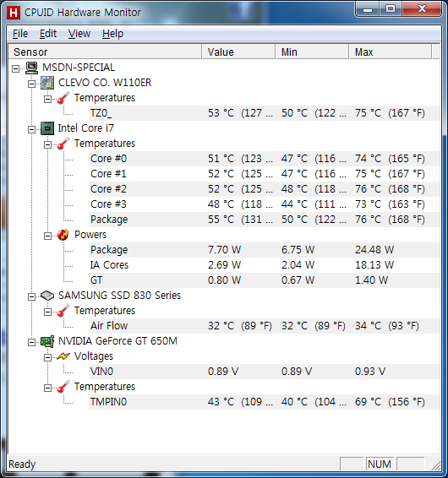
Task: Click the thermometer icon under SAMSUNG SSD 830
Action: pyautogui.click(x=63, y=311)
